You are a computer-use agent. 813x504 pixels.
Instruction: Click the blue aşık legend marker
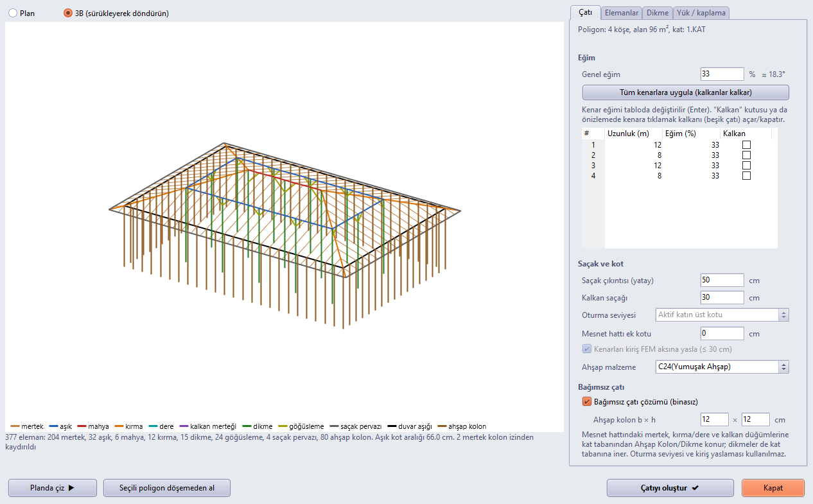tap(53, 426)
